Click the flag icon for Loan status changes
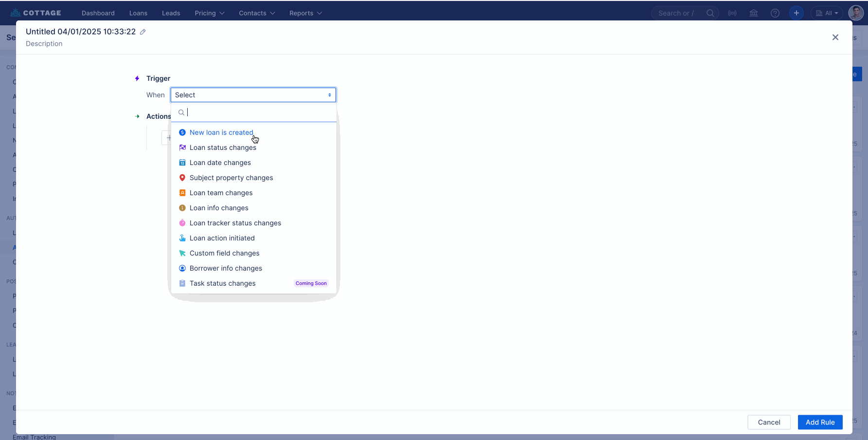The width and height of the screenshot is (868, 440). click(182, 147)
